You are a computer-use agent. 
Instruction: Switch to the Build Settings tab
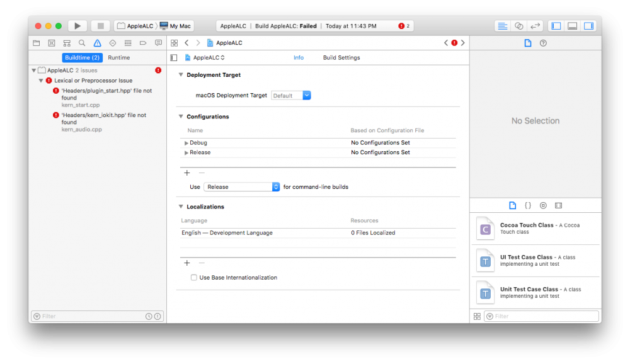(341, 58)
